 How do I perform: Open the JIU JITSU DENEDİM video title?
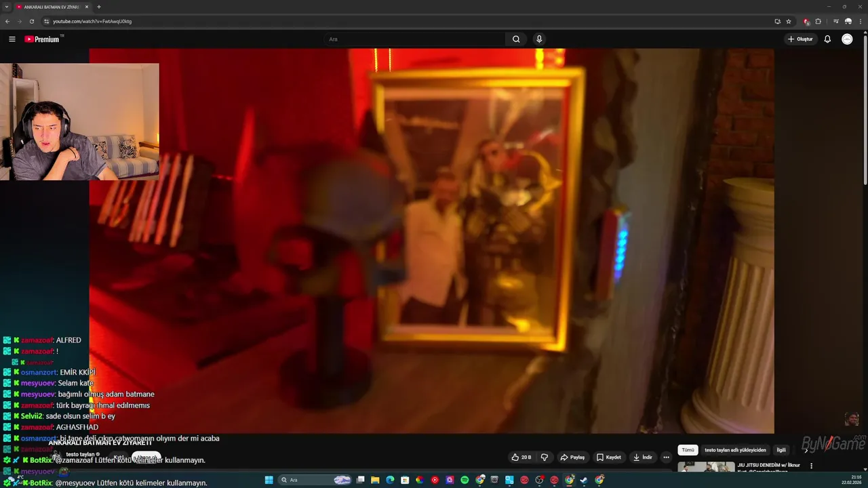click(769, 467)
